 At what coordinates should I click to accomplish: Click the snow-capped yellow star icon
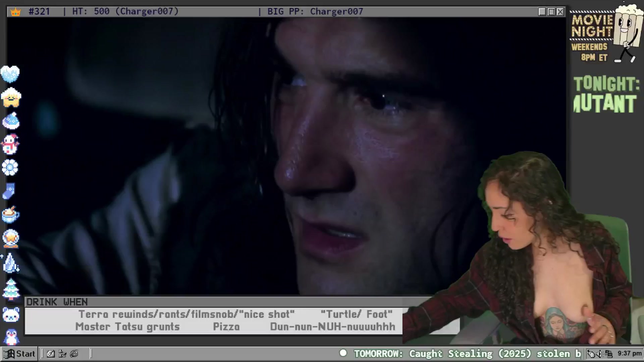pyautogui.click(x=11, y=98)
